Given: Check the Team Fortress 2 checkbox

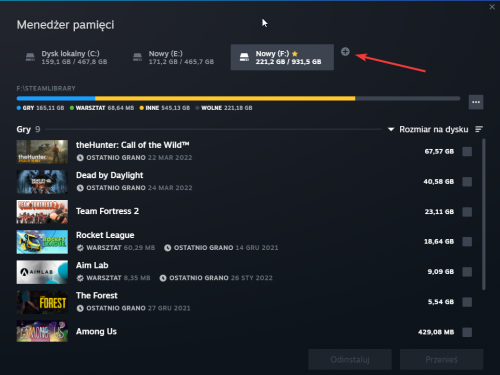Looking at the screenshot, I should [467, 212].
